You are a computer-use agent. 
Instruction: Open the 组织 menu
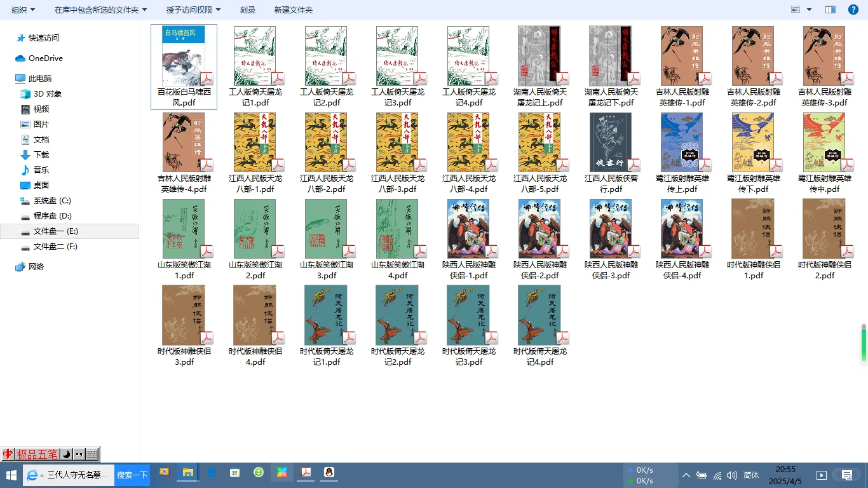24,10
